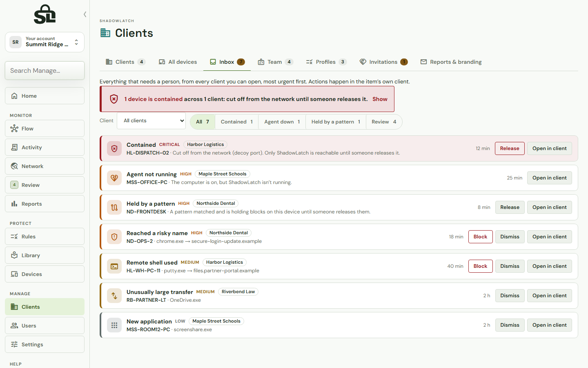Open Network in the sidebar
Viewport: 588px width, 368px height.
45,166
